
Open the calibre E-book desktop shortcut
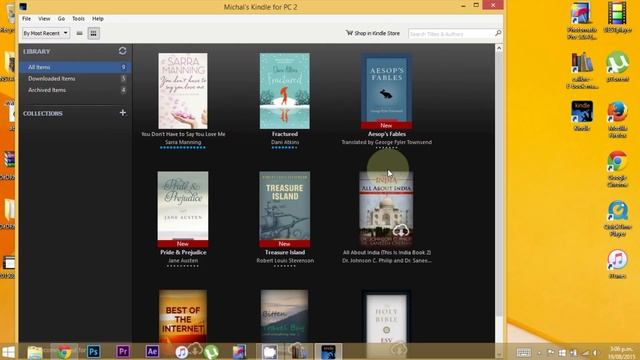[582, 70]
